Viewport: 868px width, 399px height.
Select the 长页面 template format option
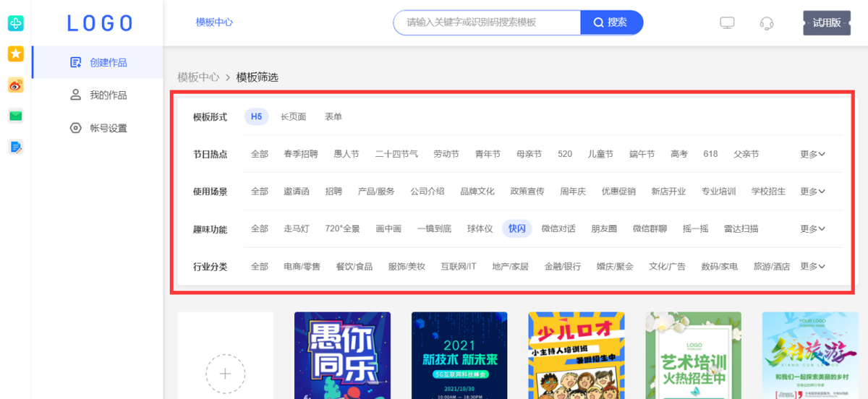tap(293, 116)
